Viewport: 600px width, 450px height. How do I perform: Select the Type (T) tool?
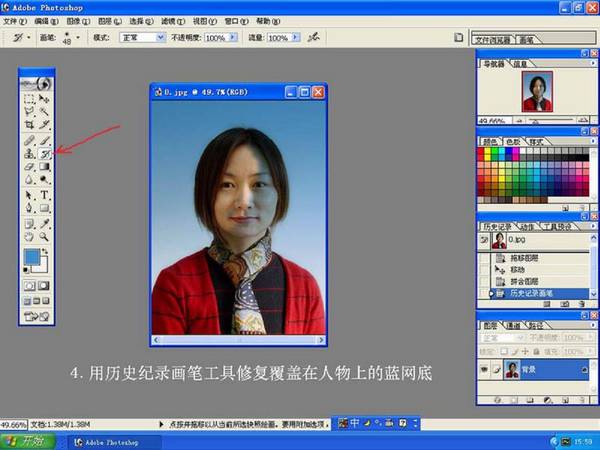44,195
